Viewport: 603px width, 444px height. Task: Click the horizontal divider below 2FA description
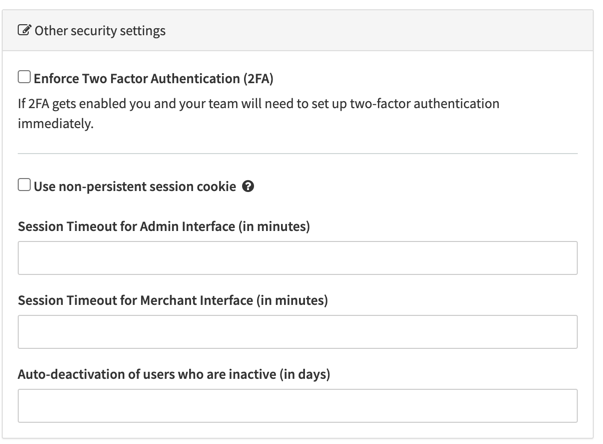[297, 153]
